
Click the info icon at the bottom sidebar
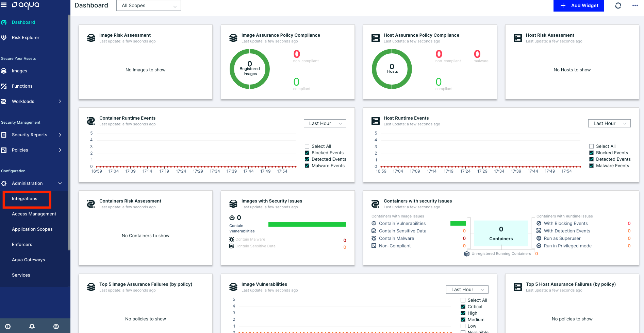pyautogui.click(x=7, y=326)
